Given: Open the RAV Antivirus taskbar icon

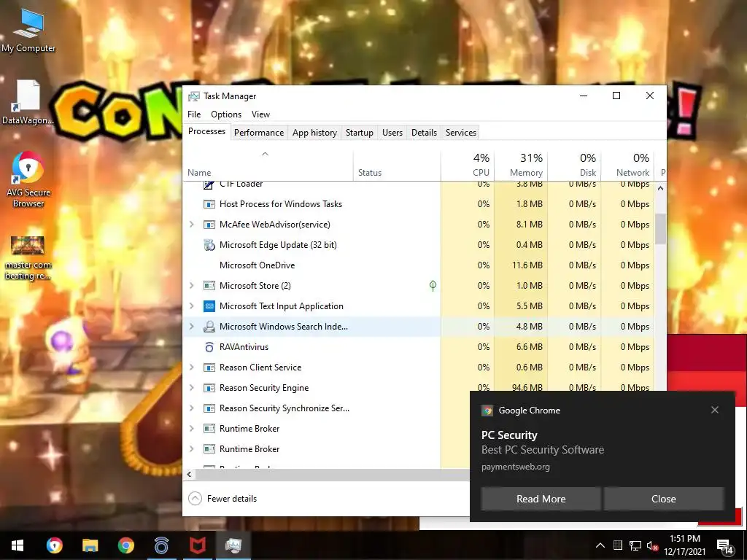Looking at the screenshot, I should click(x=161, y=545).
